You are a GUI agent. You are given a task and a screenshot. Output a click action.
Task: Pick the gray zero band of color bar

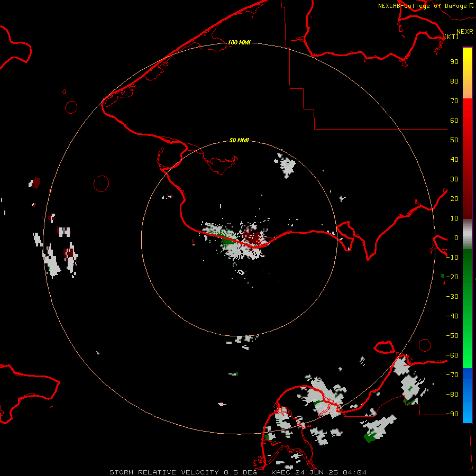(467, 234)
